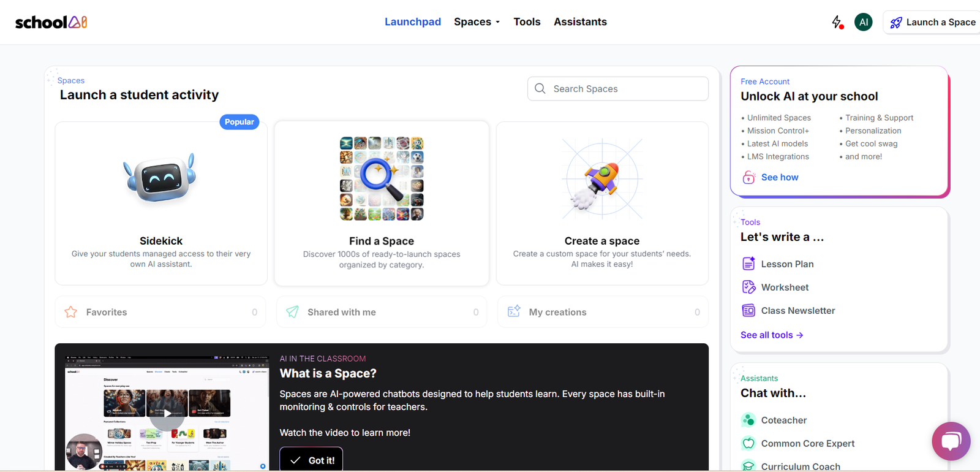The height and width of the screenshot is (472, 980).
Task: Click the Favorites star icon
Action: click(71, 312)
